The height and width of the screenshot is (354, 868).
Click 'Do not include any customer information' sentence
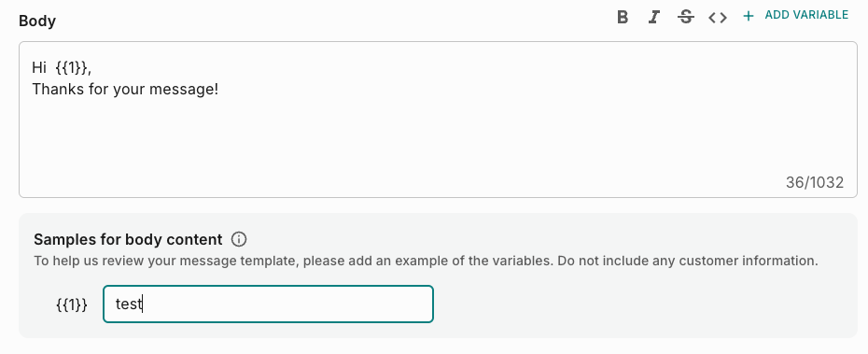tap(688, 261)
